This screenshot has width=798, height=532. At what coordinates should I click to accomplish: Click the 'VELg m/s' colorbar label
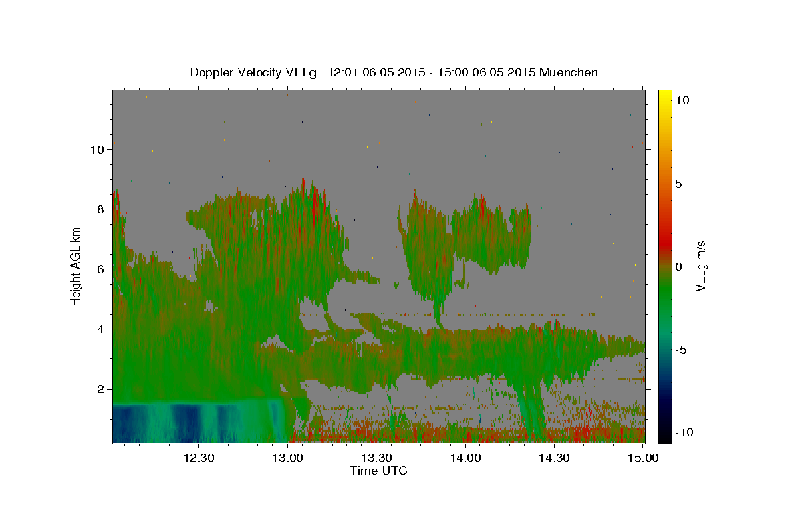(x=700, y=266)
